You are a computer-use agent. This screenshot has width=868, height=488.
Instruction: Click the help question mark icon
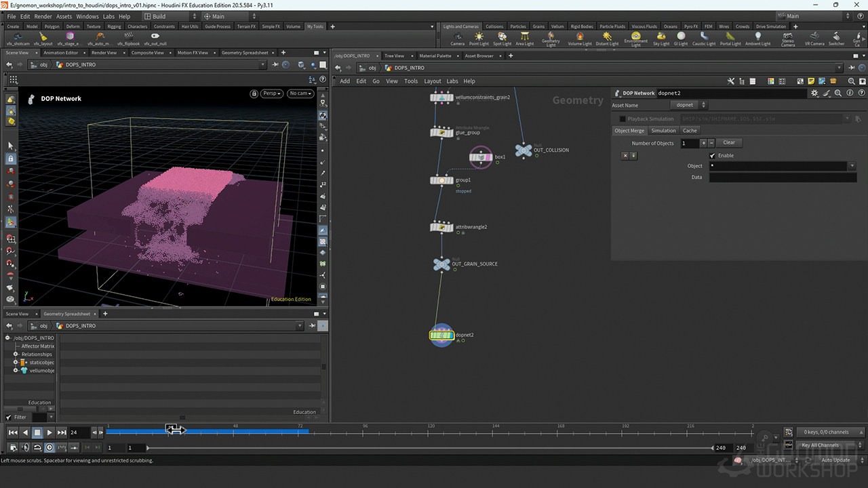click(x=862, y=93)
